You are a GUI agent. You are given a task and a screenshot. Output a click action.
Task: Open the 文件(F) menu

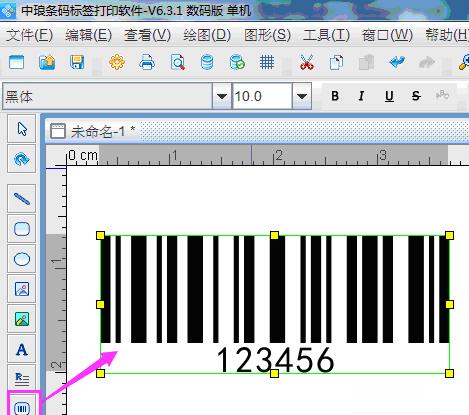click(29, 35)
